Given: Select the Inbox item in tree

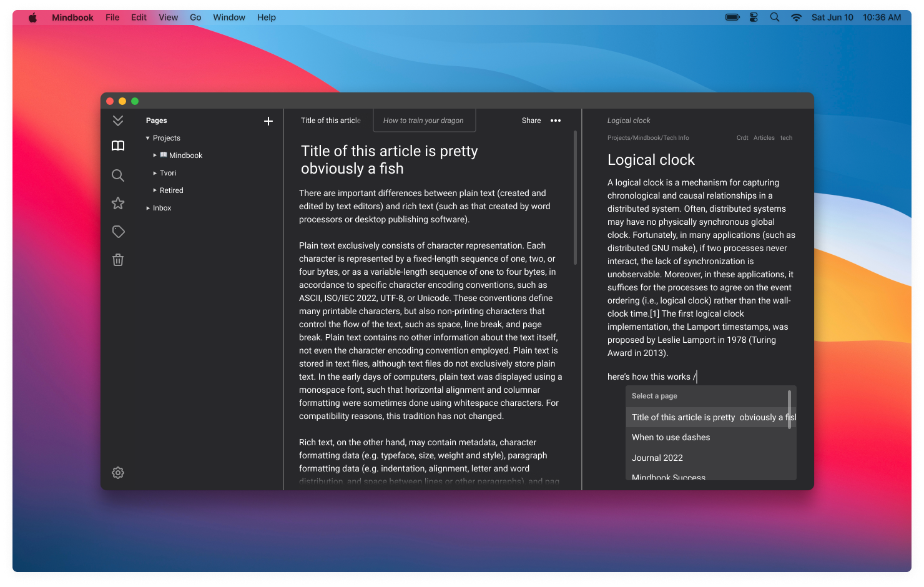Looking at the screenshot, I should point(162,208).
